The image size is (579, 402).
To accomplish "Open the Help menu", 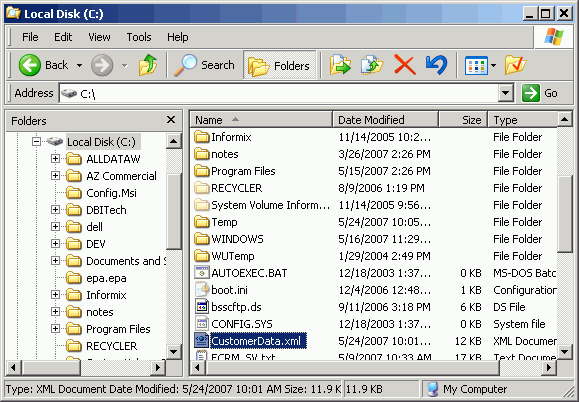I will 178,37.
